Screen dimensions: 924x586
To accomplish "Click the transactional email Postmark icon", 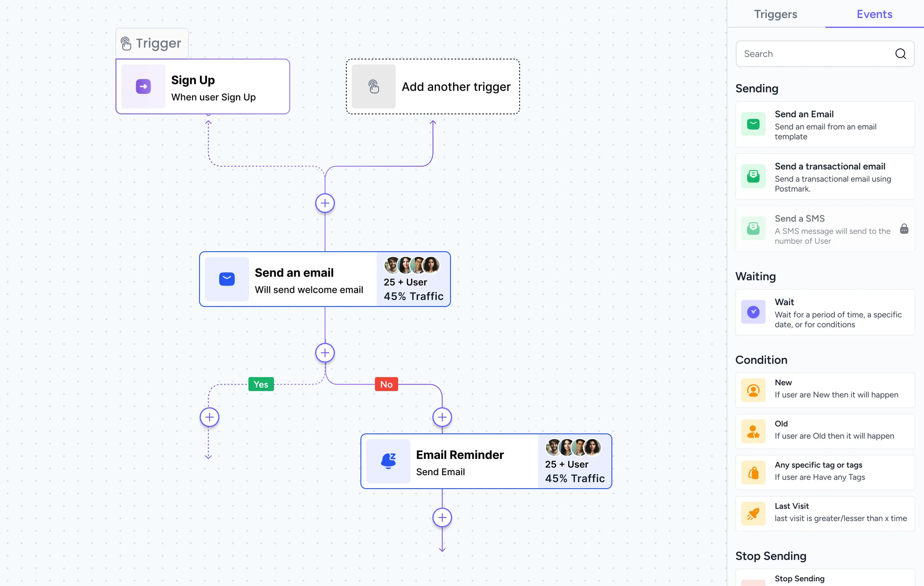I will (753, 176).
